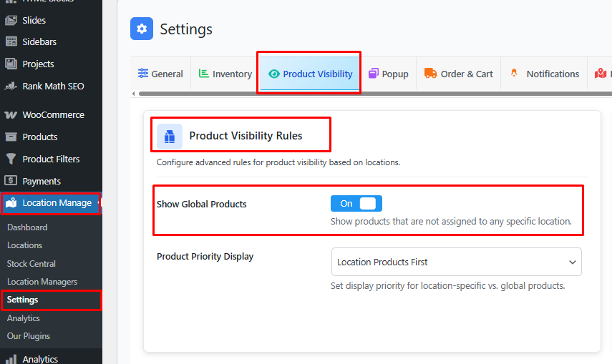Select the Popup tab

click(388, 74)
